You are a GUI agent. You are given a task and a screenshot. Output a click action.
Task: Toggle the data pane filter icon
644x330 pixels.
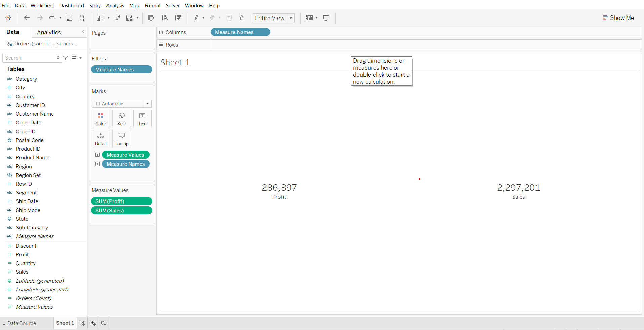tap(66, 58)
